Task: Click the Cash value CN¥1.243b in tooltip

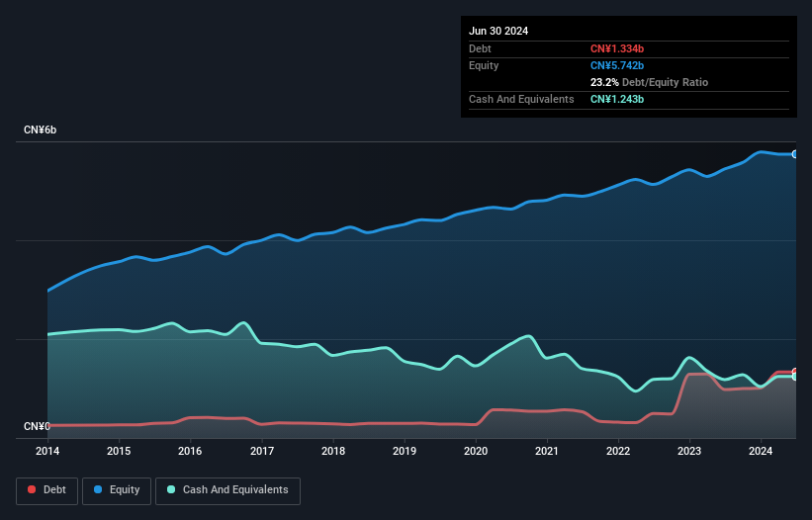Action: click(617, 99)
